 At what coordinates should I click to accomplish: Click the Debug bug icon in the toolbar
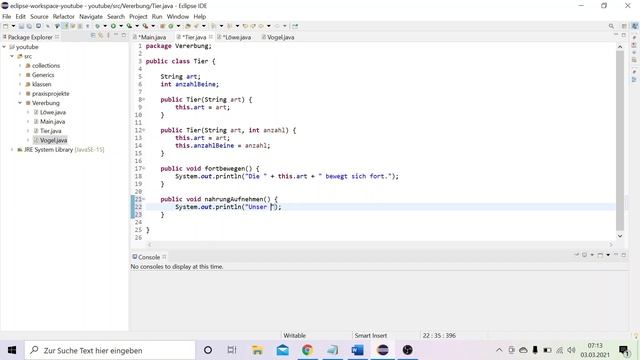98,26
